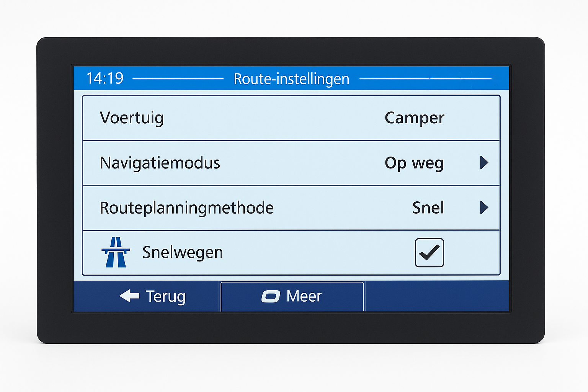Click the header line right of Route-instellingen
Image resolution: width=588 pixels, height=392 pixels.
(425, 78)
